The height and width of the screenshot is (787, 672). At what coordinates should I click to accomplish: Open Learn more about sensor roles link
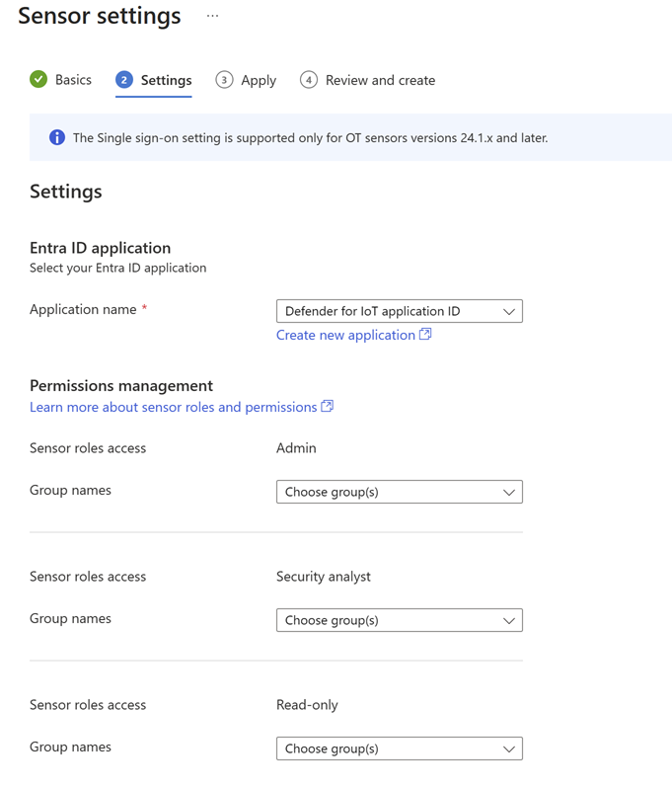[x=173, y=407]
